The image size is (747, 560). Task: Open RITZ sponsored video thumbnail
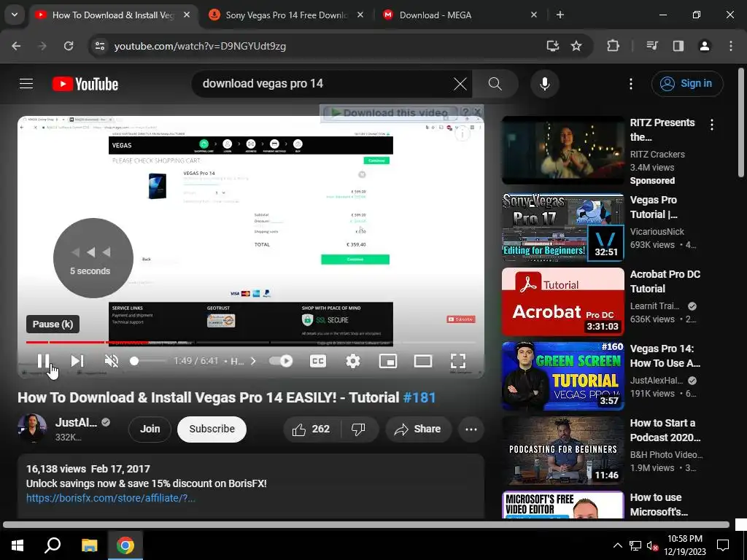[x=562, y=150]
